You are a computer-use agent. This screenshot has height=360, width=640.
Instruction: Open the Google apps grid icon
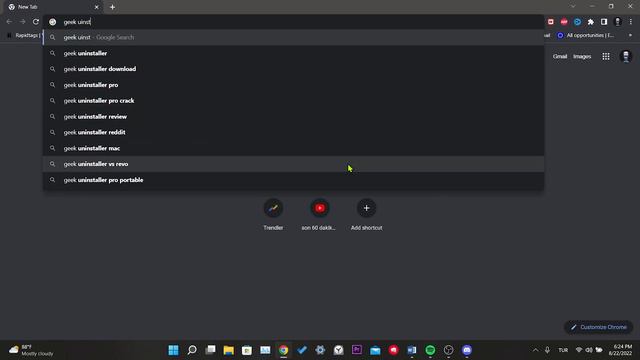click(x=606, y=56)
